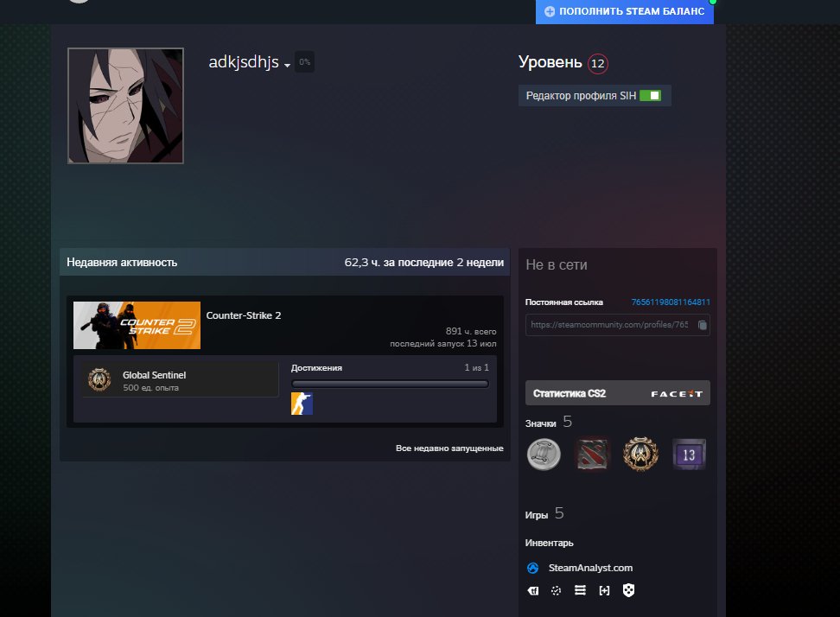
Task: Click Пополнить Steam баланс button
Action: coord(625,11)
